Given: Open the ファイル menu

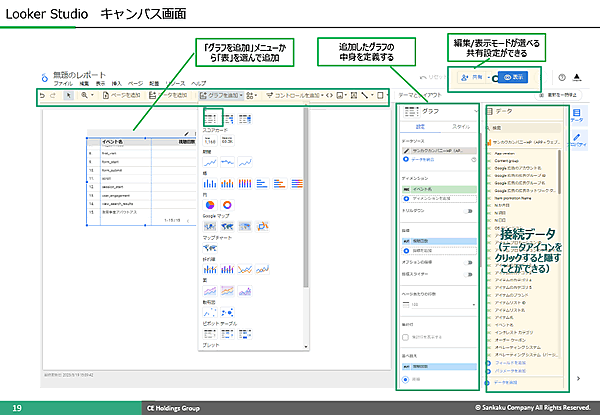Looking at the screenshot, I should point(62,84).
